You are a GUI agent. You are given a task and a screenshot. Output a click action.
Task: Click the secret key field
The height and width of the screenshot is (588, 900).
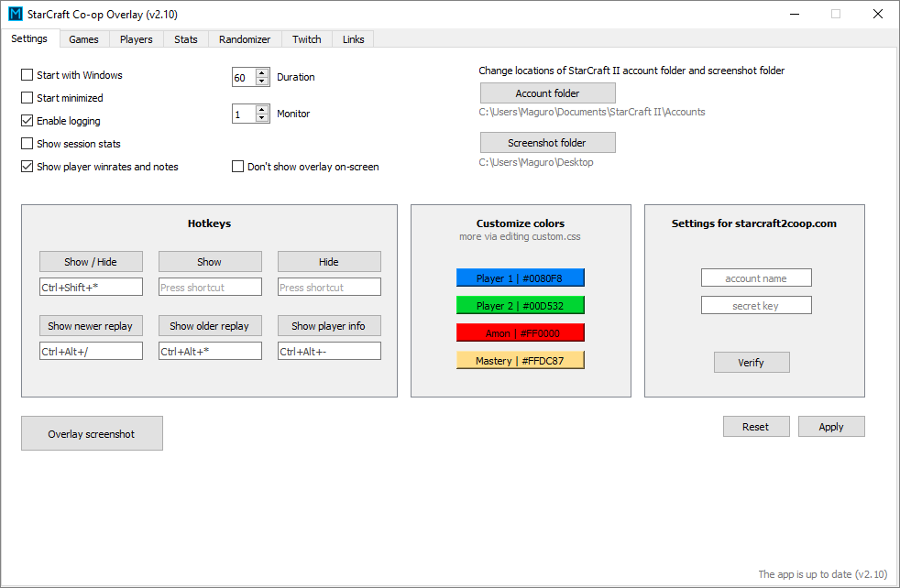point(756,305)
